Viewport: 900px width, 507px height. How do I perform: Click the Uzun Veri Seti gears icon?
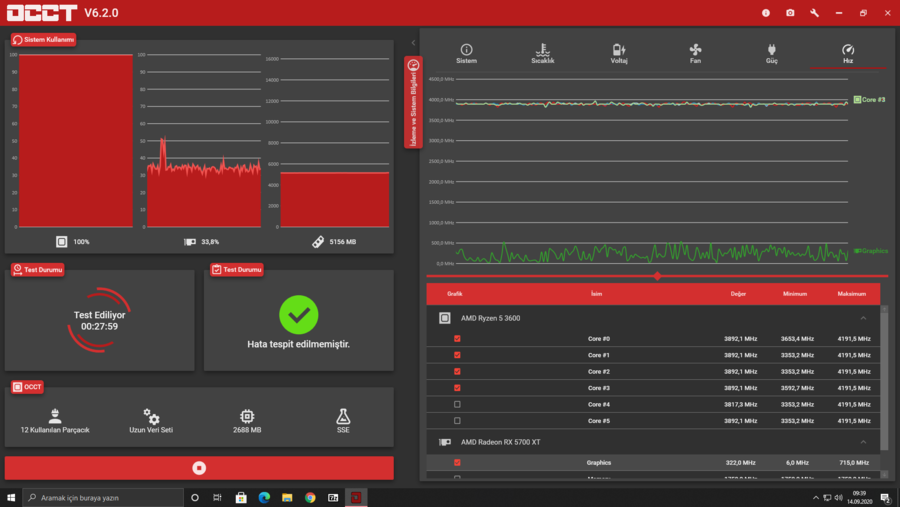click(151, 416)
